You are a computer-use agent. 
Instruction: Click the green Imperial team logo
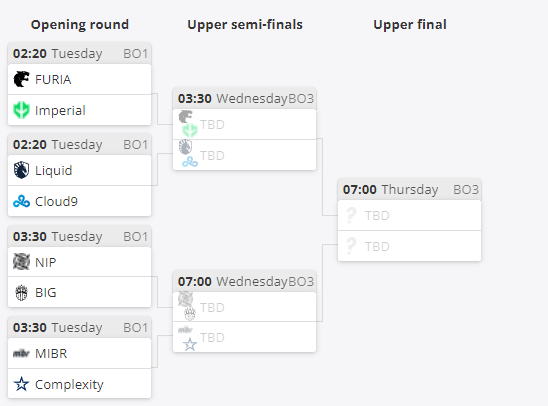(x=21, y=110)
